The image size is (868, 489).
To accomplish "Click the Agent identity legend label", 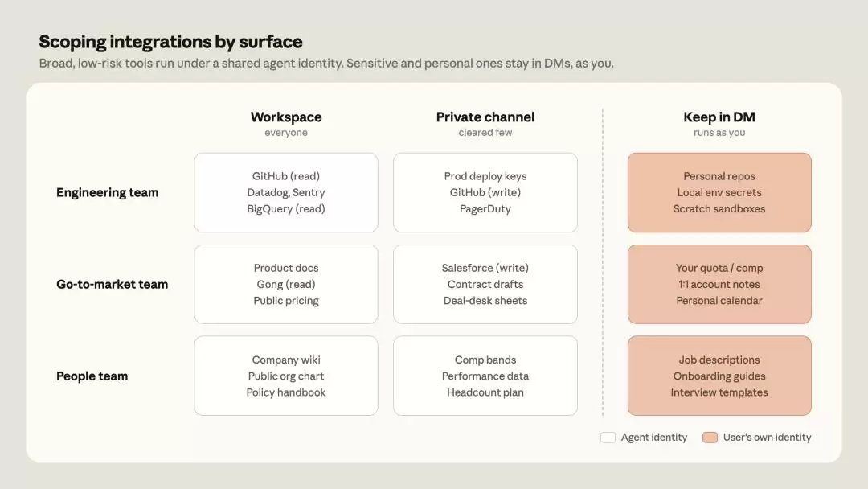I will 653,438.
